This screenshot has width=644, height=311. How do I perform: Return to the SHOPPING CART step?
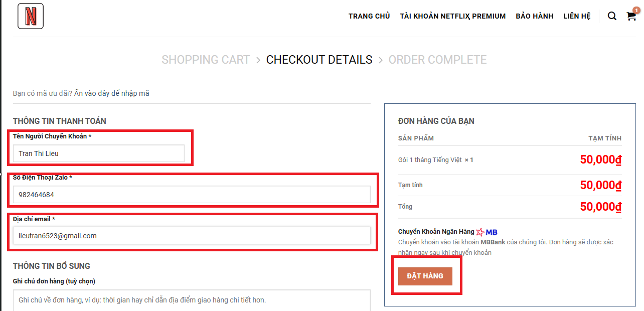206,60
